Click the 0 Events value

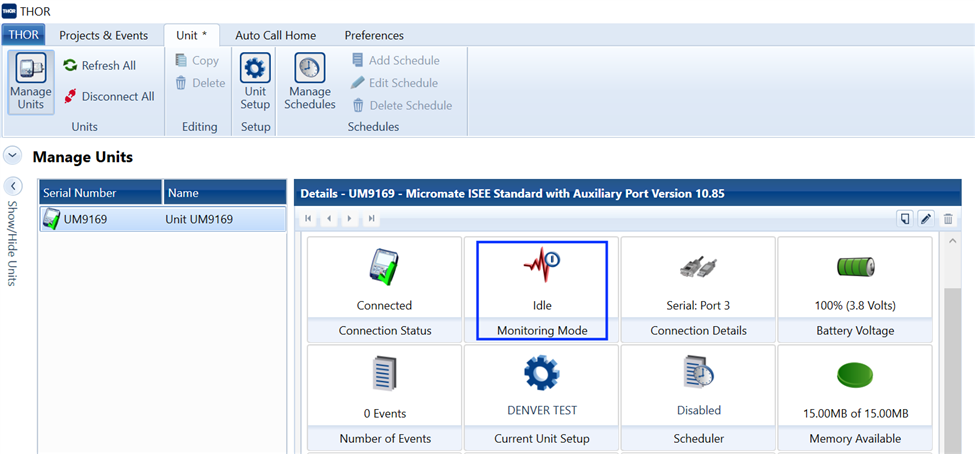385,414
